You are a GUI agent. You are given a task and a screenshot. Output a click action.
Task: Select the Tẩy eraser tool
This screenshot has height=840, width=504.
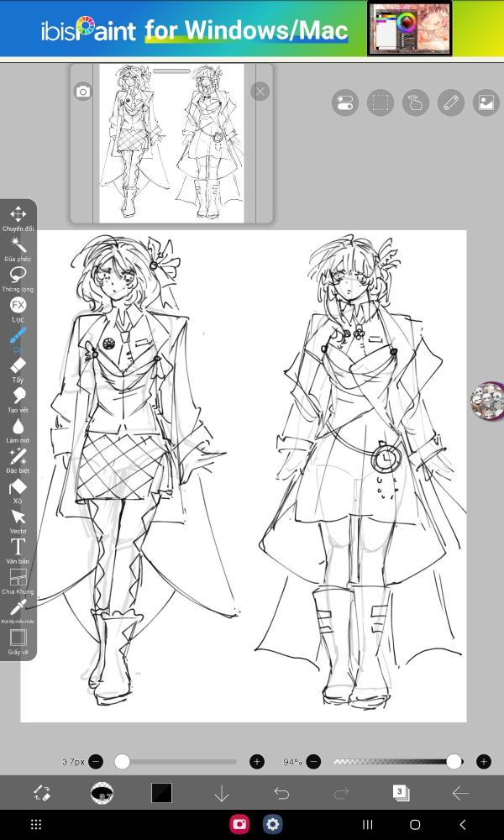point(18,367)
